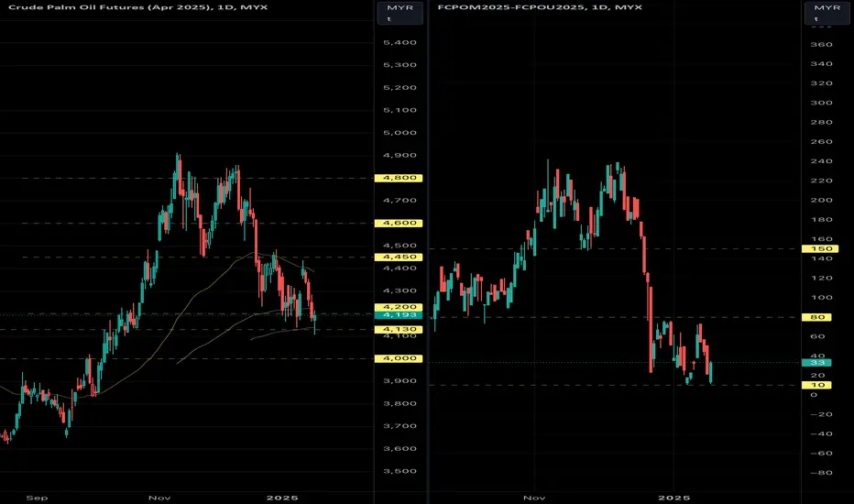Click the yellow 10 line label on the spread chart

[x=816, y=385]
